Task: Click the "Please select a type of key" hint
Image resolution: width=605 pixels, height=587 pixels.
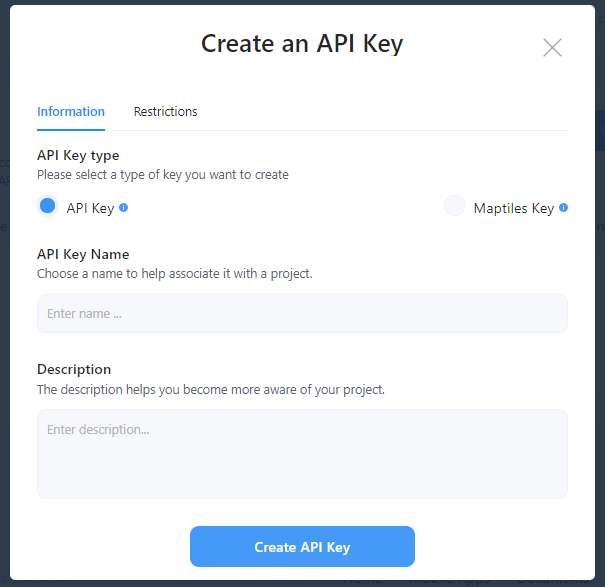Action: 163,175
